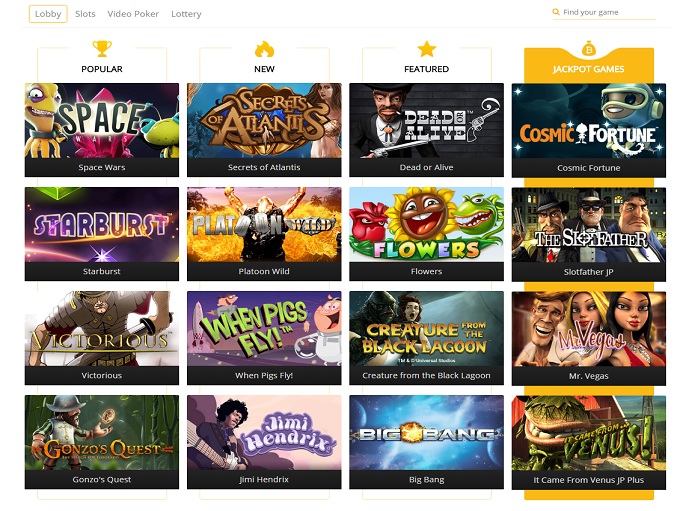Image resolution: width=680 pixels, height=511 pixels.
Task: Go to the Lobby tab
Action: 48,14
